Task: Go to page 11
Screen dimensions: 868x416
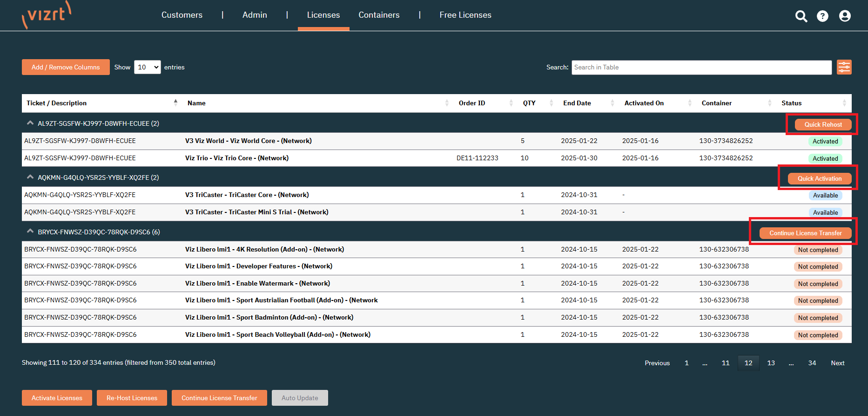Action: click(x=726, y=363)
